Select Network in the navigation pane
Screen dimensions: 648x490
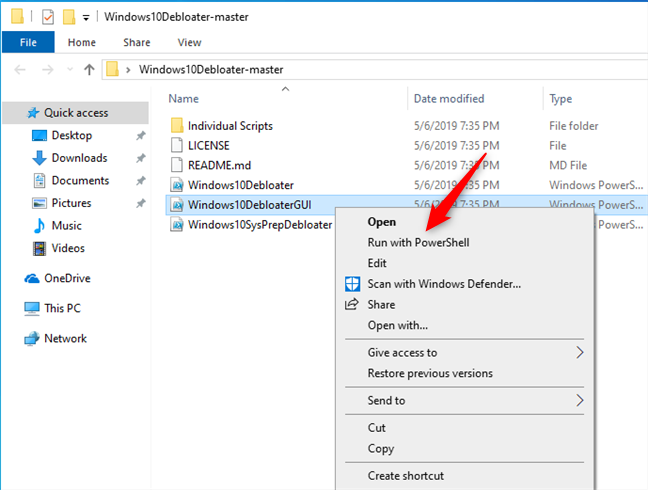(x=65, y=338)
